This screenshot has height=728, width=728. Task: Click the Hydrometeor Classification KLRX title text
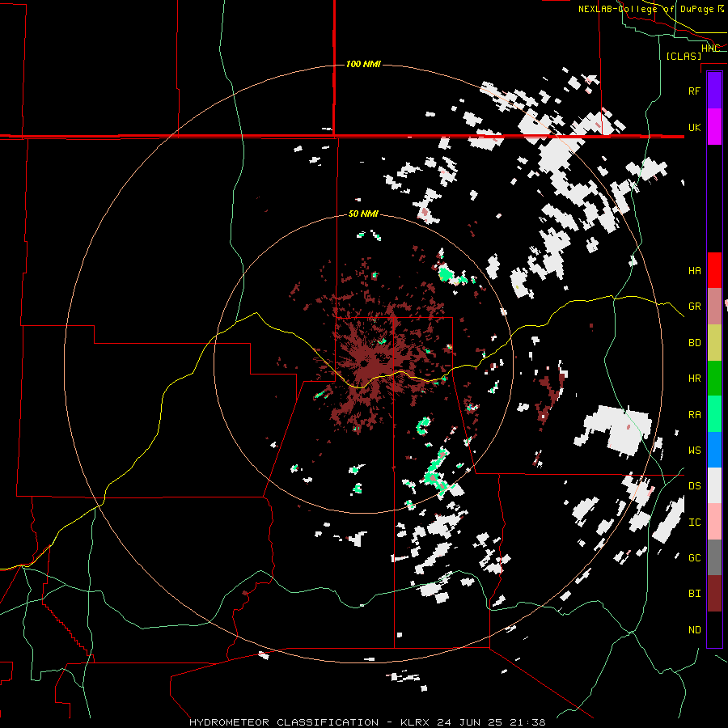[367, 722]
